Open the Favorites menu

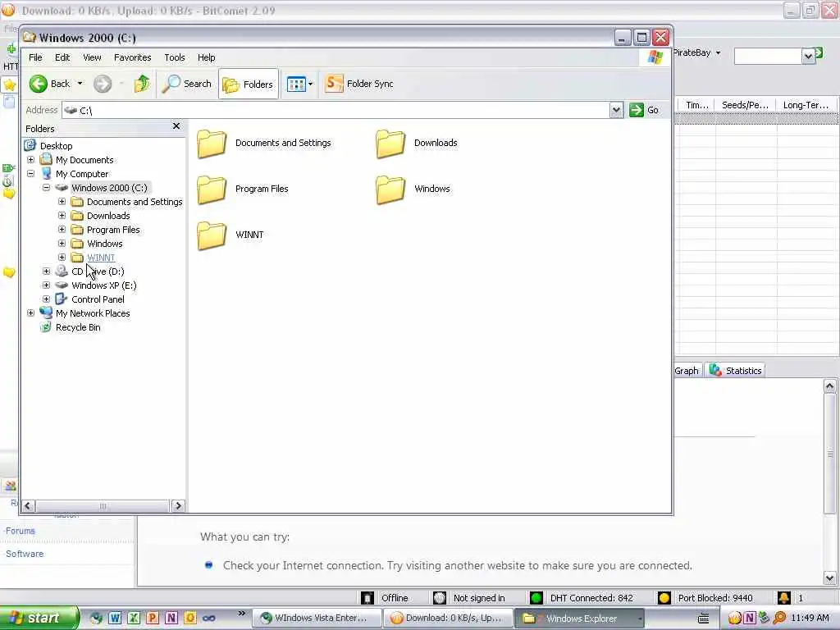tap(132, 57)
